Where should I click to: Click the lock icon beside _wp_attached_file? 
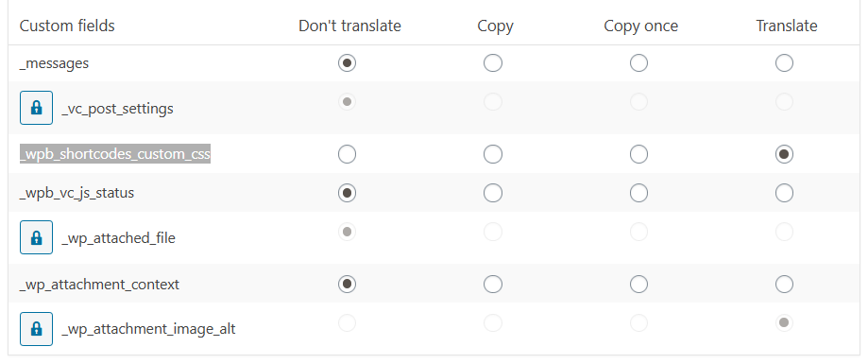point(37,237)
